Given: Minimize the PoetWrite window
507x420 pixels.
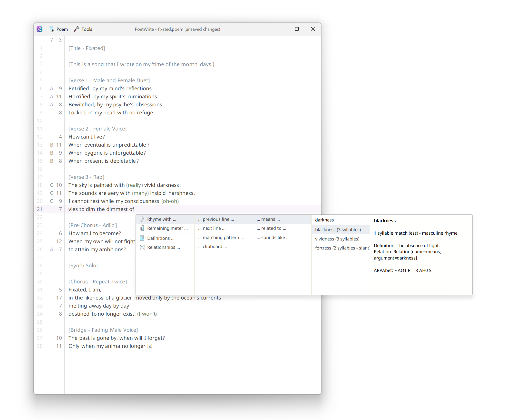Looking at the screenshot, I should pos(281,29).
